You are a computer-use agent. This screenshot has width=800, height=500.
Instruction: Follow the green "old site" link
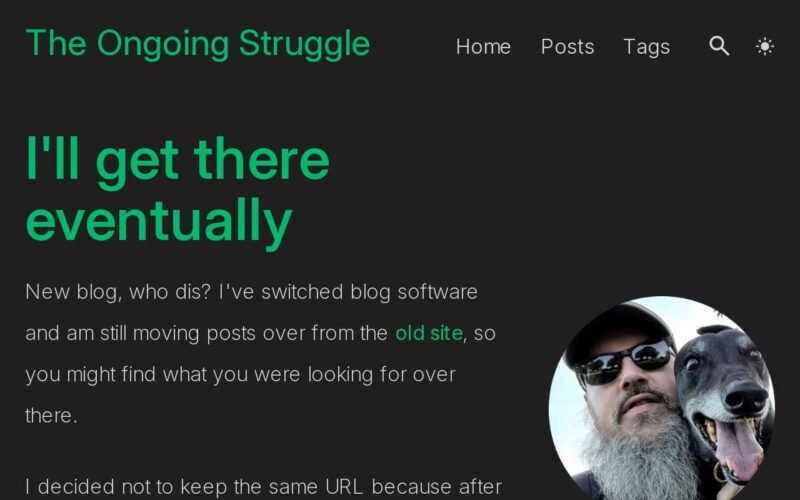click(x=429, y=333)
